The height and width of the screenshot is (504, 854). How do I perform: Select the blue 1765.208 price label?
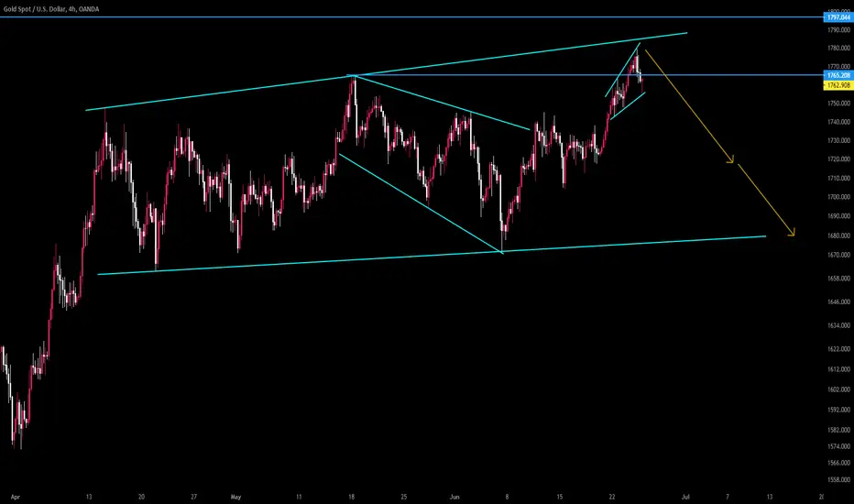click(838, 75)
